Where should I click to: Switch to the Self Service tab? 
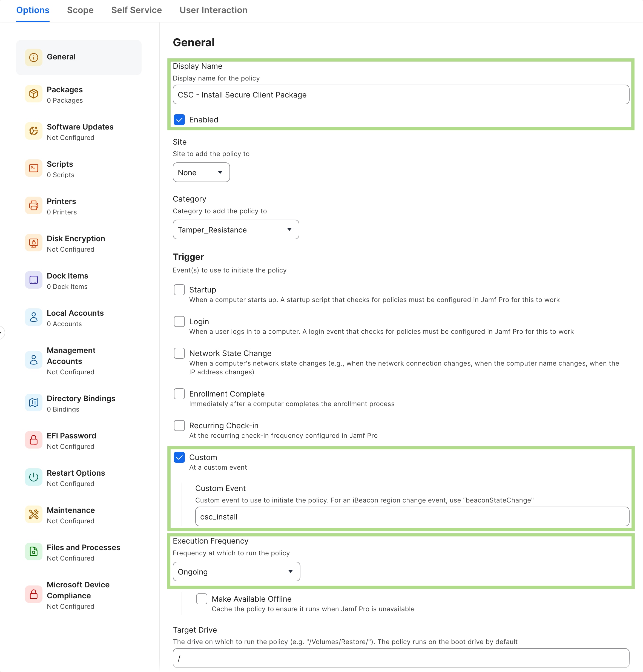coord(136,10)
